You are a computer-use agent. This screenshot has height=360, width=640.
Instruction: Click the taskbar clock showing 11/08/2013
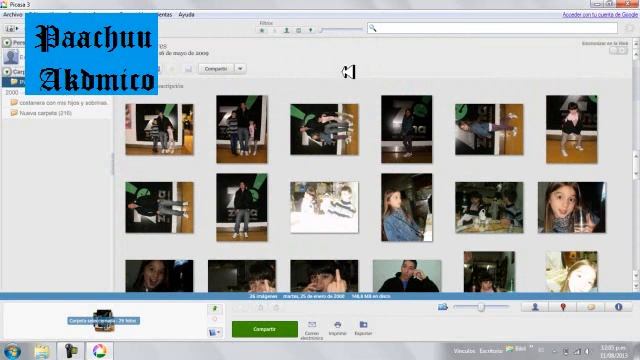click(613, 351)
